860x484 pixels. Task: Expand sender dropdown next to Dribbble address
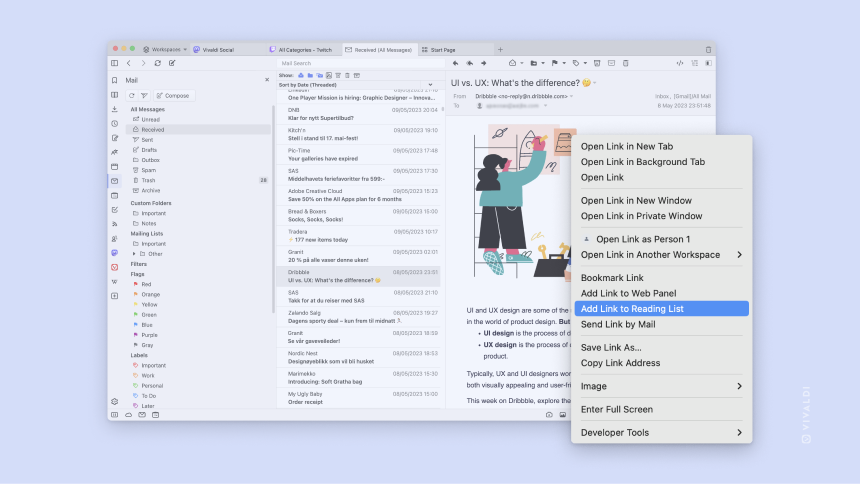572,96
